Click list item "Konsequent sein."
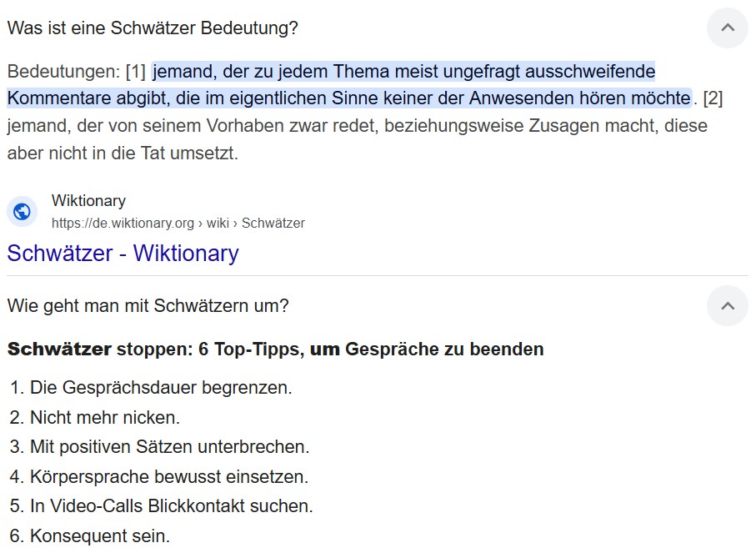The height and width of the screenshot is (553, 756). tap(100, 536)
